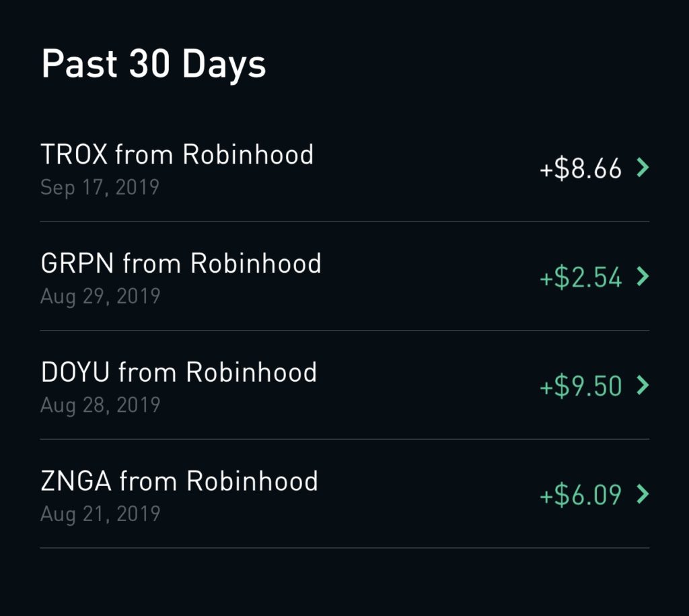Tap the Aug 21, 2019 date label
689x616 pixels.
[100, 514]
